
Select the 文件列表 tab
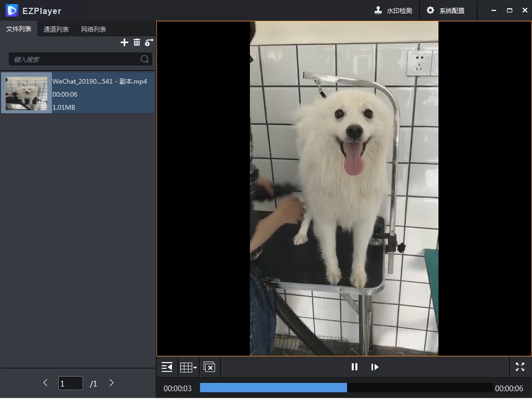pyautogui.click(x=19, y=29)
